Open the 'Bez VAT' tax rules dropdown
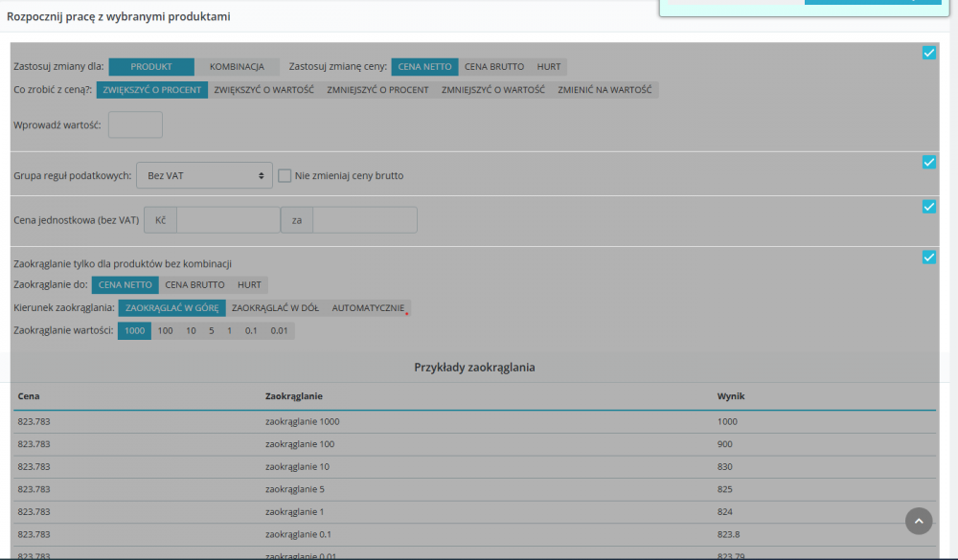Screen dimensions: 958x560 (x=204, y=175)
